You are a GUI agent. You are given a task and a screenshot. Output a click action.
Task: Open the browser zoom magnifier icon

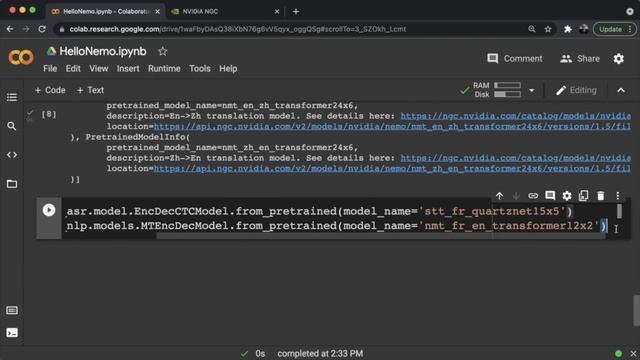click(531, 29)
